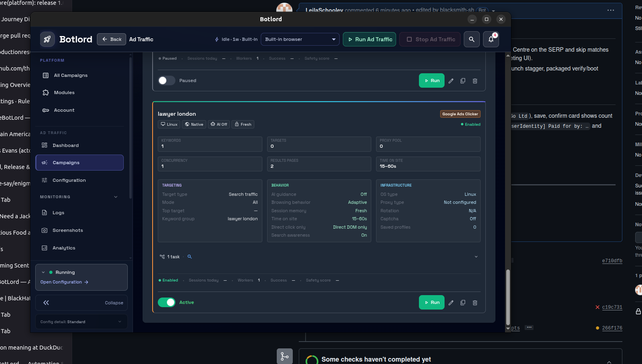Run the lawyer london campaign
Image resolution: width=642 pixels, height=364 pixels.
point(432,302)
